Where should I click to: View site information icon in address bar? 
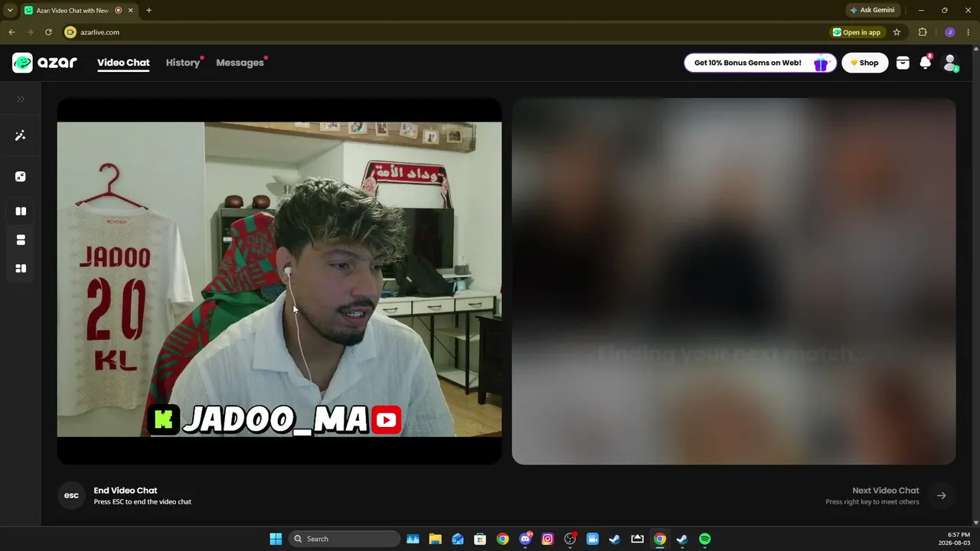click(x=70, y=32)
